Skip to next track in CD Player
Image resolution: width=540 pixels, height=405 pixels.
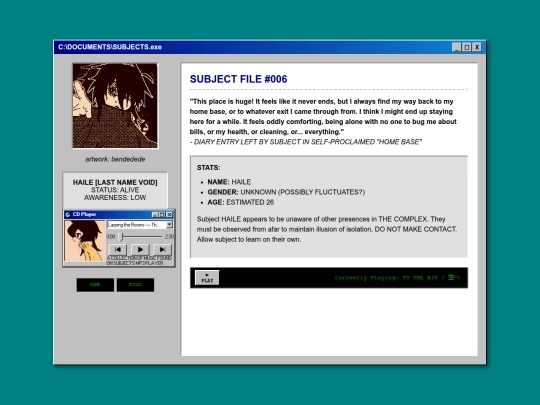click(162, 249)
